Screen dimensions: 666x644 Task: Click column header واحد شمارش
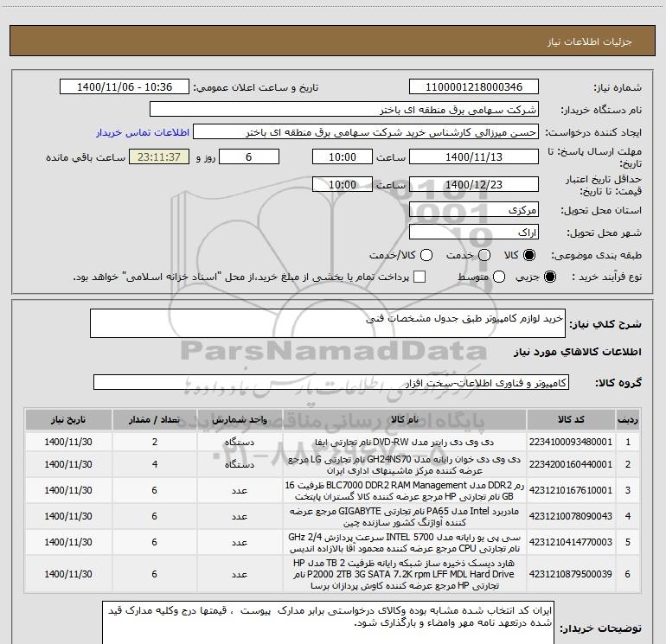240,420
